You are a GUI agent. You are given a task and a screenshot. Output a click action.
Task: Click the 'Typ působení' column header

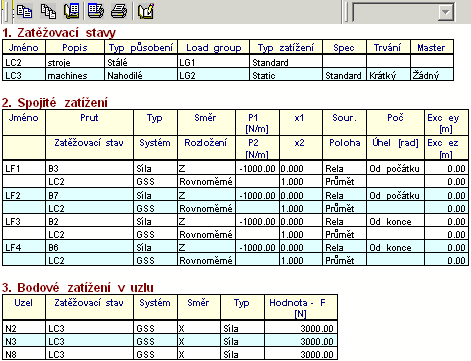pyautogui.click(x=141, y=48)
